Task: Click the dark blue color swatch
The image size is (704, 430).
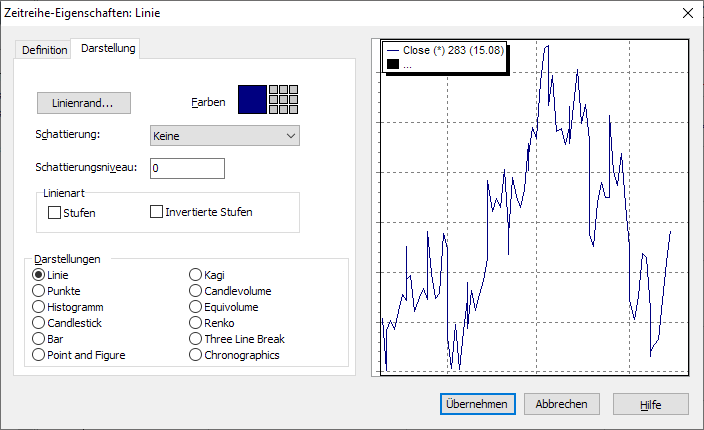Action: (252, 100)
